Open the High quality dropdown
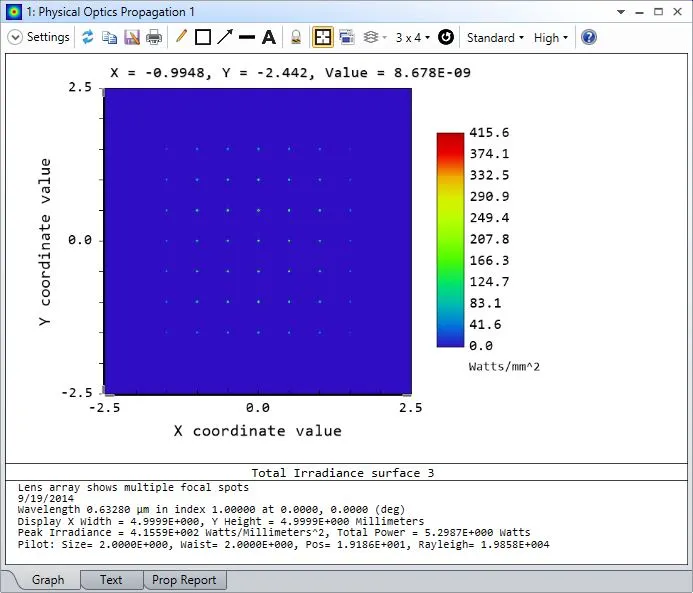 pos(550,37)
